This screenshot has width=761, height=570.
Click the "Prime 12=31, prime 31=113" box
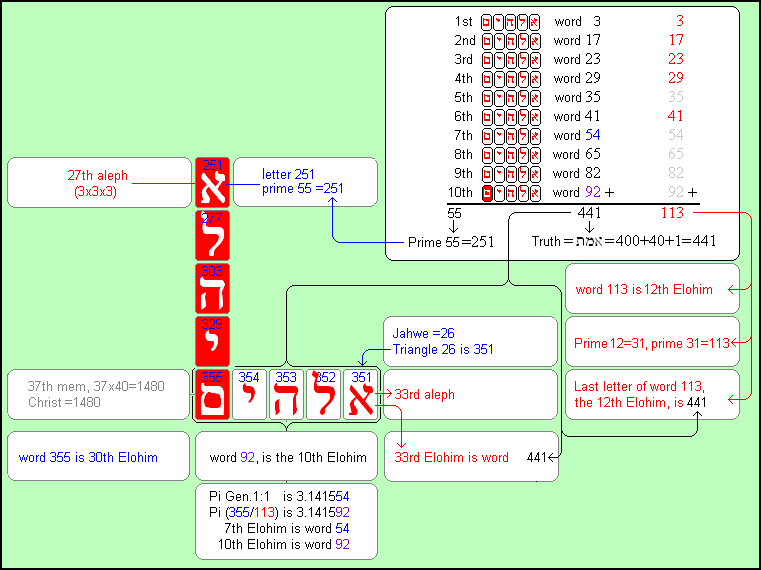point(652,342)
